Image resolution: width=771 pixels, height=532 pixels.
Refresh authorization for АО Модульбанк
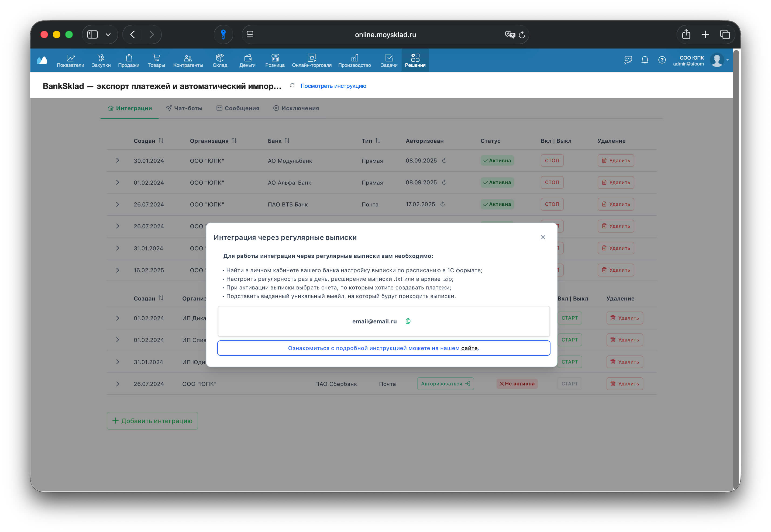444,160
